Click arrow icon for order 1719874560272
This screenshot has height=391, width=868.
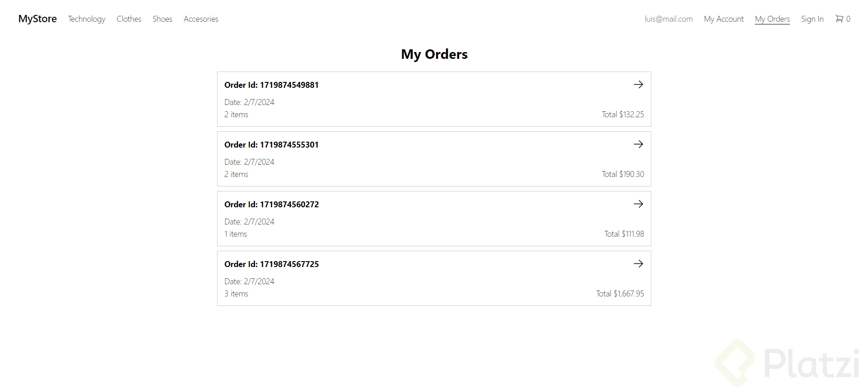[x=638, y=204]
